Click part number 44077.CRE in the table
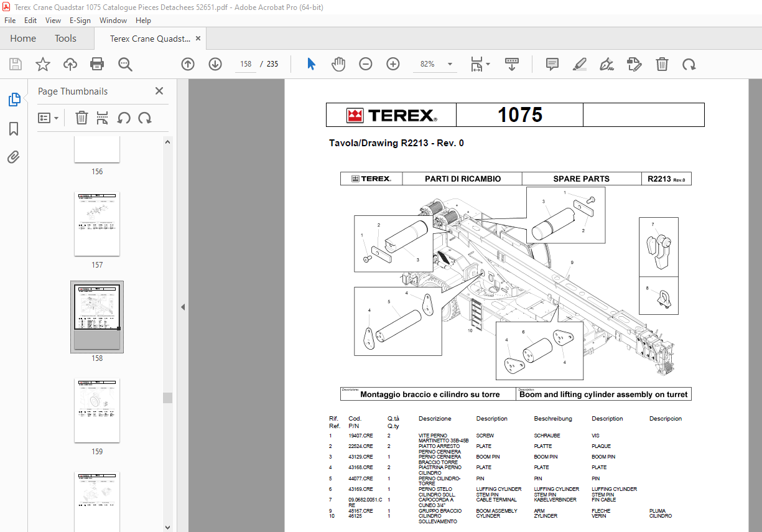The width and height of the screenshot is (762, 532). coord(361,478)
